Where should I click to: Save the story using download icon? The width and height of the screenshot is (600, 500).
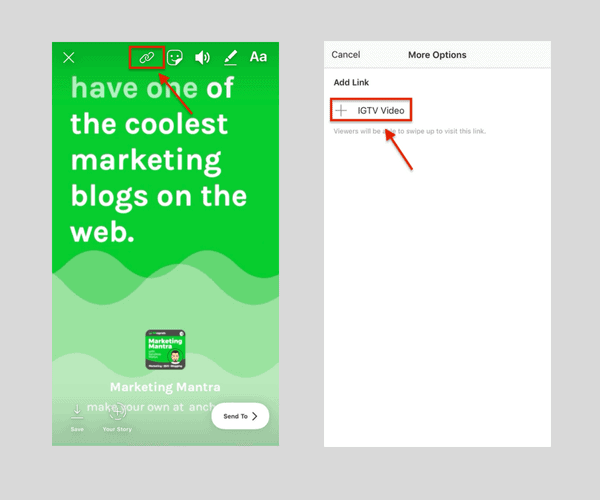pos(77,411)
